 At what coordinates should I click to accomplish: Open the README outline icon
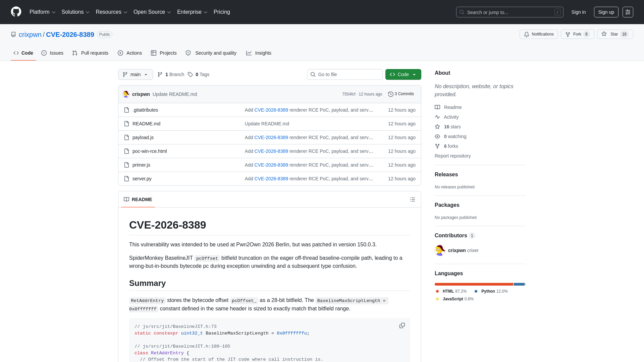[413, 199]
